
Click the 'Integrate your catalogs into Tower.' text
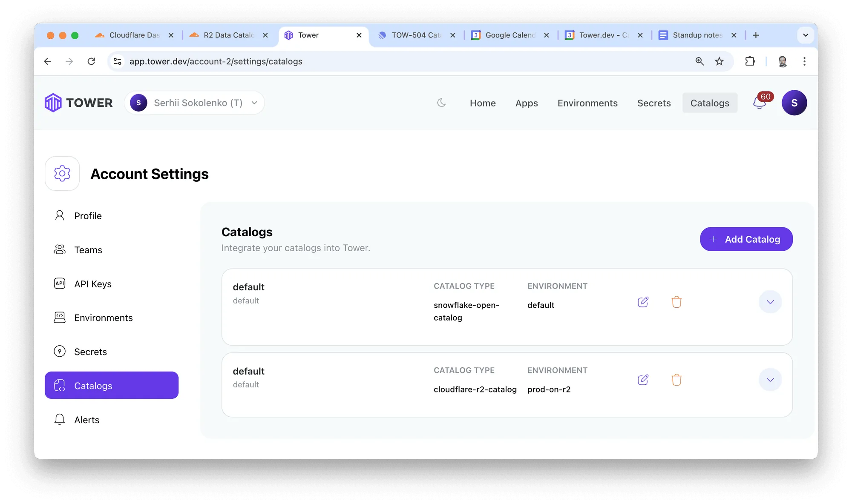click(x=296, y=248)
